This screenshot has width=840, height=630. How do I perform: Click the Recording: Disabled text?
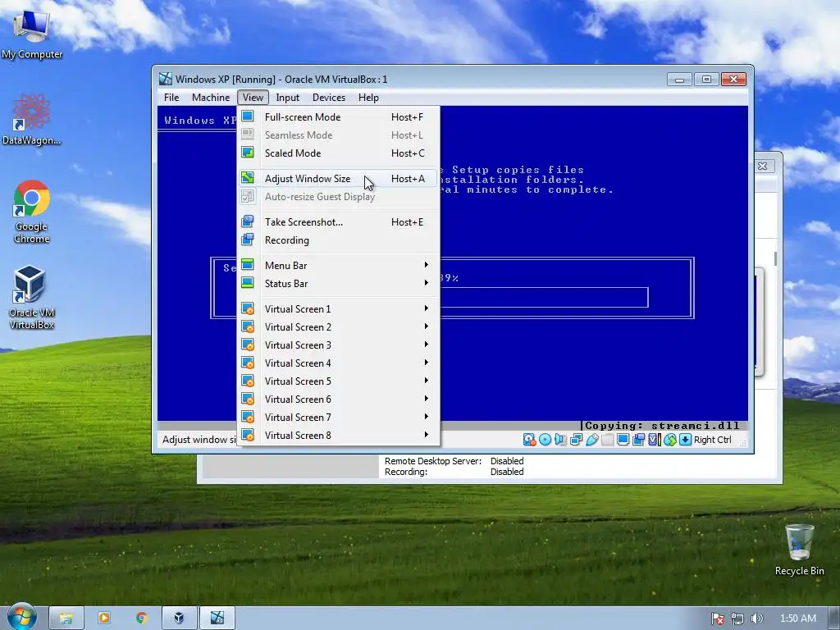point(454,472)
